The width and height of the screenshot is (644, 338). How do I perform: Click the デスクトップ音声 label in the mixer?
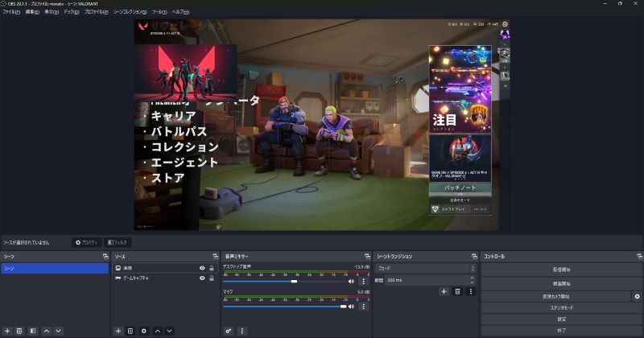237,267
